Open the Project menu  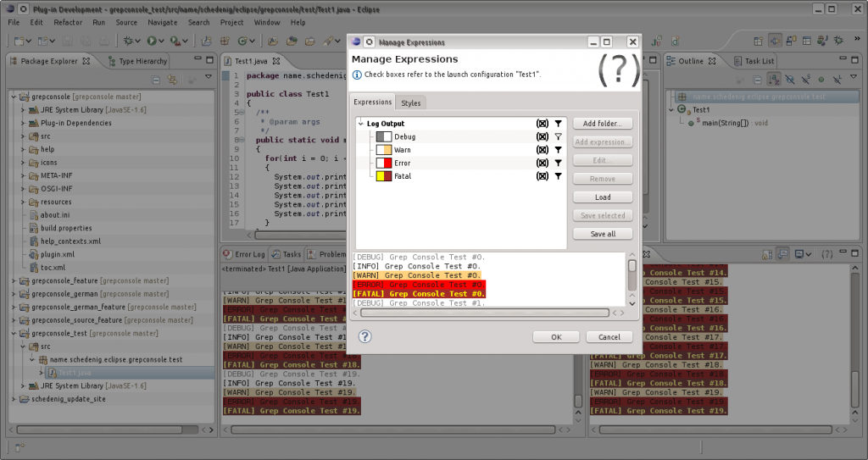[x=231, y=22]
